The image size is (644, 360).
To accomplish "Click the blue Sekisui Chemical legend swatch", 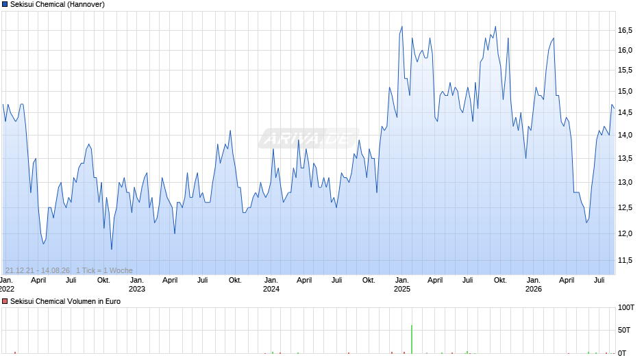I will (x=5, y=5).
